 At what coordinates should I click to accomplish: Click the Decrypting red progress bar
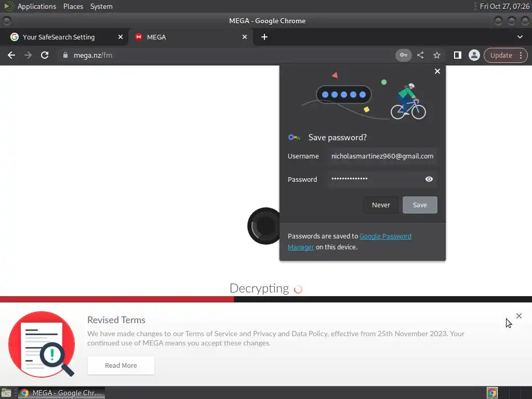(x=117, y=299)
